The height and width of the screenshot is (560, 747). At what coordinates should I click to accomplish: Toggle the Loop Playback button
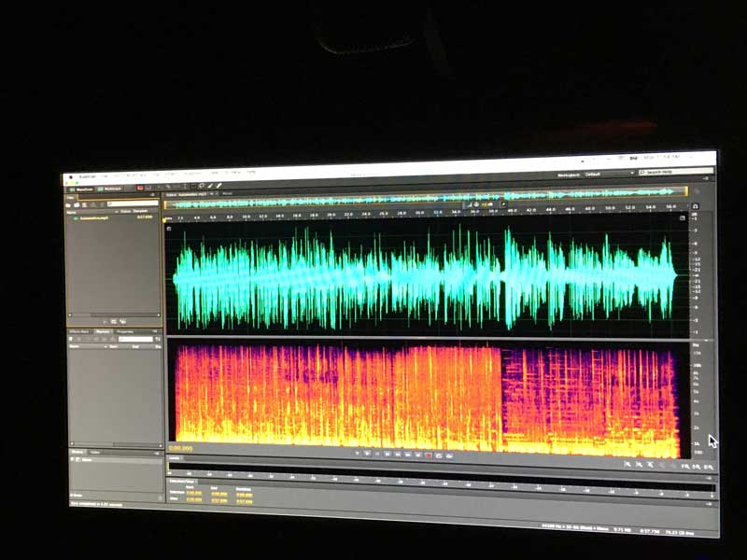(439, 456)
